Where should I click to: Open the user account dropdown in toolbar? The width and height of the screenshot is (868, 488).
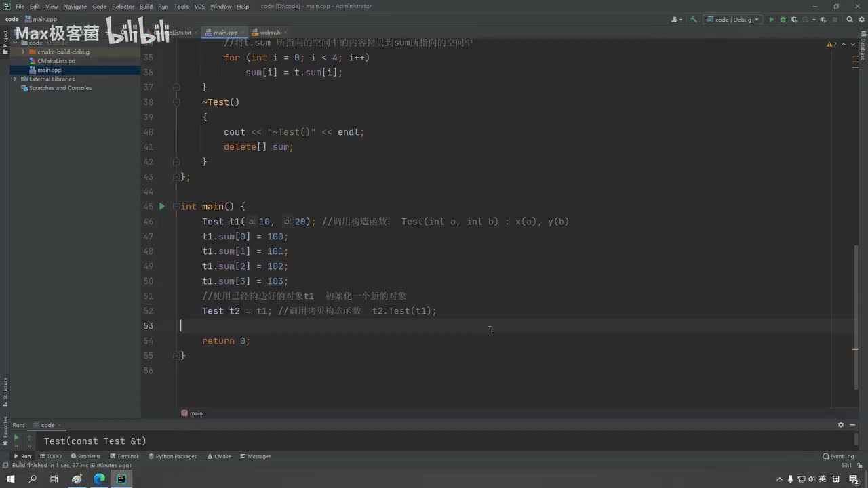pos(676,20)
